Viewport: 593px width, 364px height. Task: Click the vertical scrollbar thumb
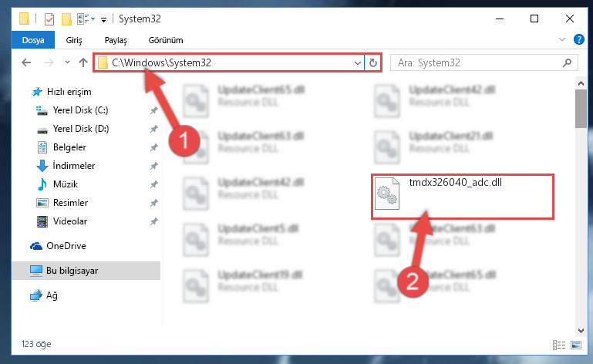tap(581, 109)
